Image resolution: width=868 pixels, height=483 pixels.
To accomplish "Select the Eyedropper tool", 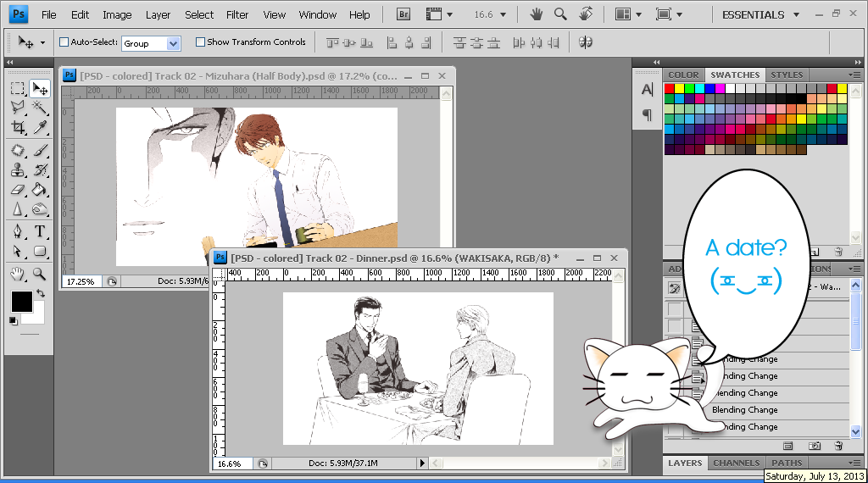I will click(x=40, y=128).
